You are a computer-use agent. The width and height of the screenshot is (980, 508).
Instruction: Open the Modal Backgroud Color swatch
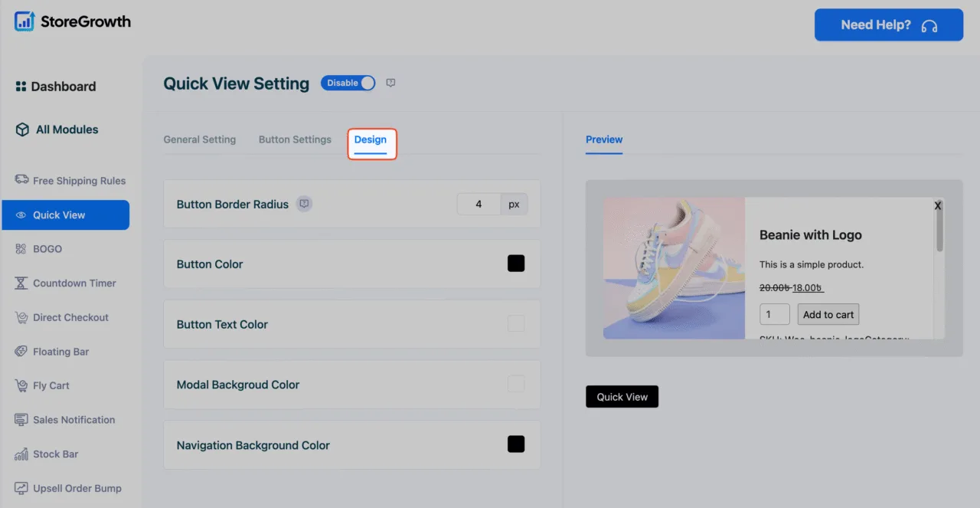(x=516, y=384)
